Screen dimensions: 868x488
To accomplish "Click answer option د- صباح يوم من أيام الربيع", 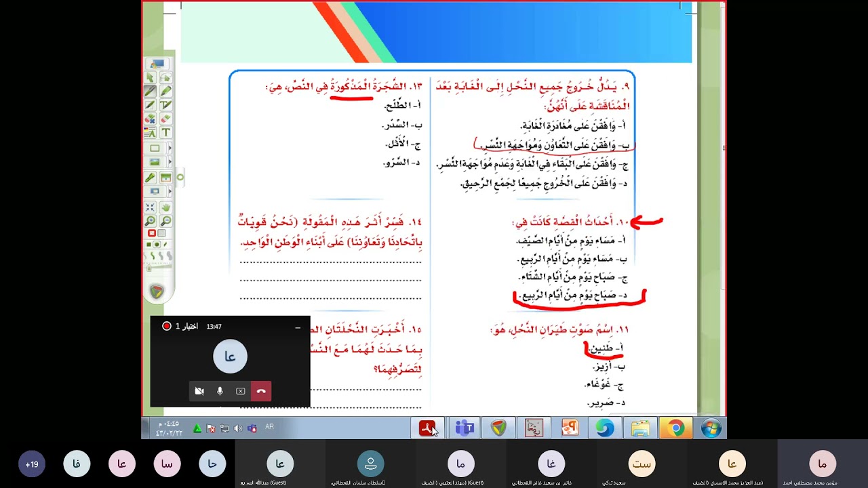I will 573,296.
